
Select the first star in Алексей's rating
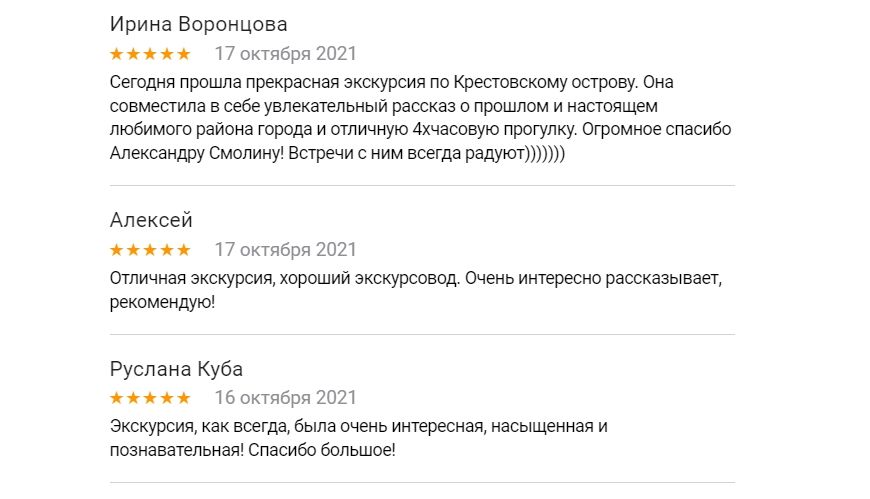[117, 250]
